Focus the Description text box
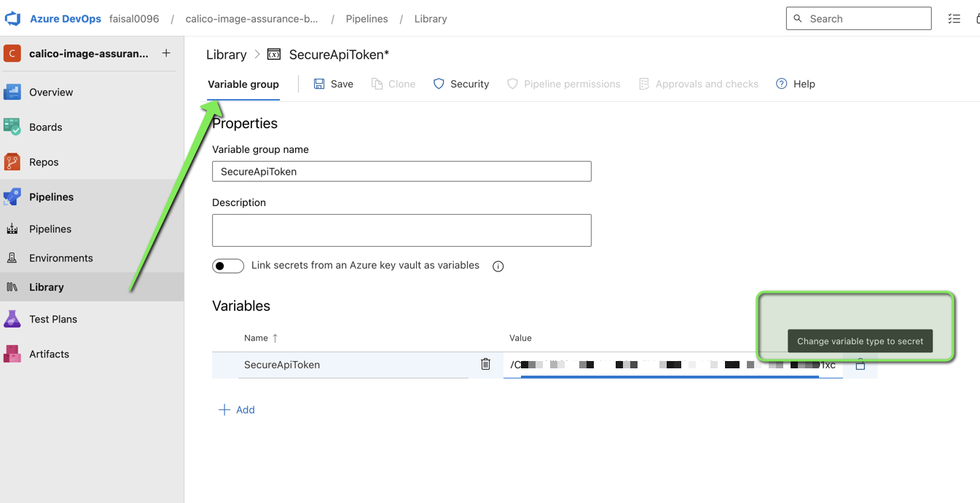Image resolution: width=980 pixels, height=503 pixels. [401, 230]
